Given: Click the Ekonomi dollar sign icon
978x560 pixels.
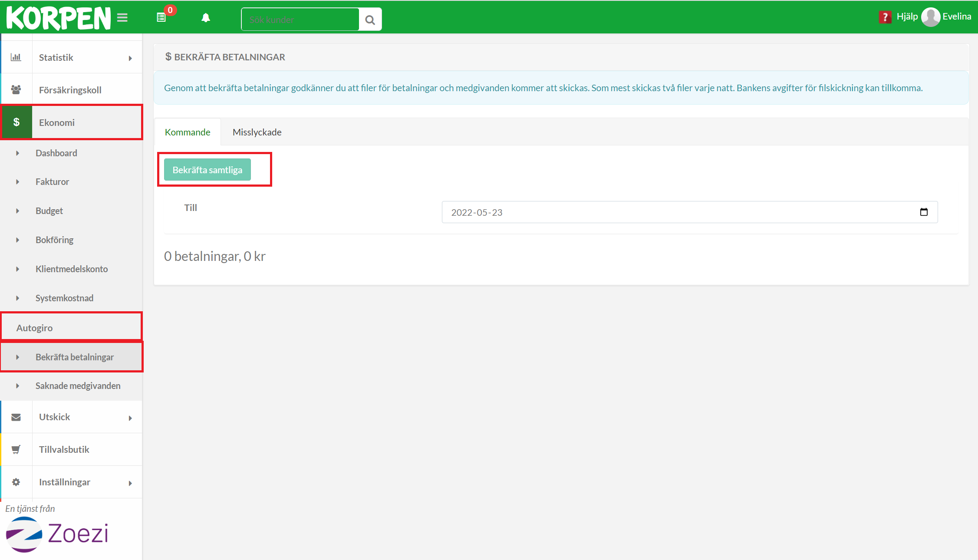Looking at the screenshot, I should 16,122.
